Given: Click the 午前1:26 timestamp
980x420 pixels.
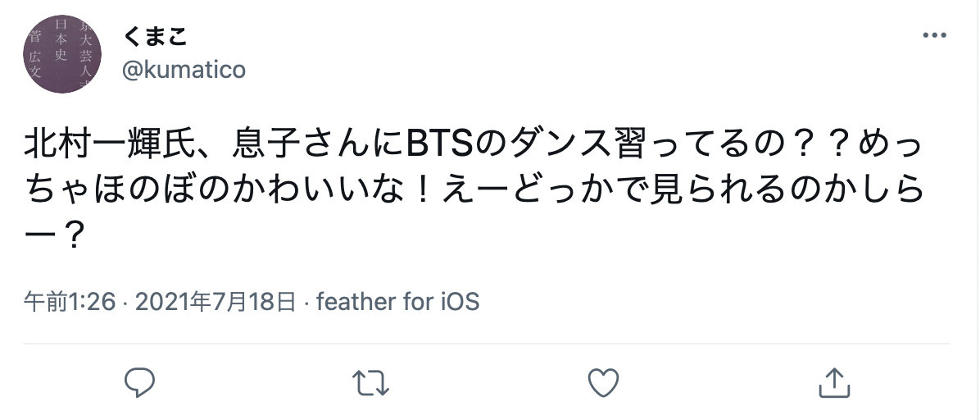Looking at the screenshot, I should pos(70,302).
